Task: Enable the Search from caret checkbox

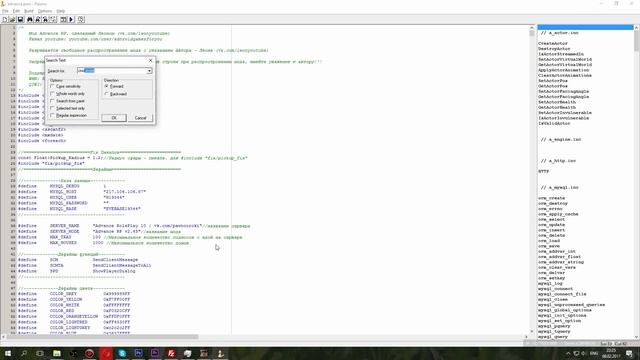Action: coord(52,101)
